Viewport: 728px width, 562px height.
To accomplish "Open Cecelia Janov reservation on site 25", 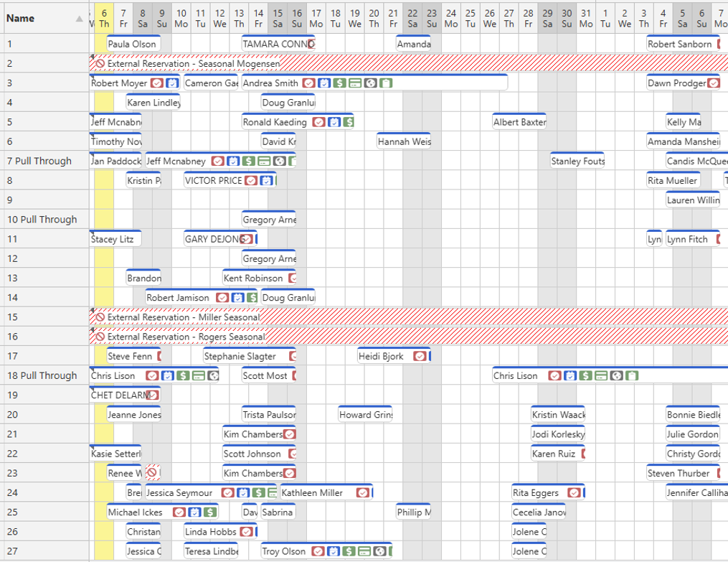I will pyautogui.click(x=539, y=512).
